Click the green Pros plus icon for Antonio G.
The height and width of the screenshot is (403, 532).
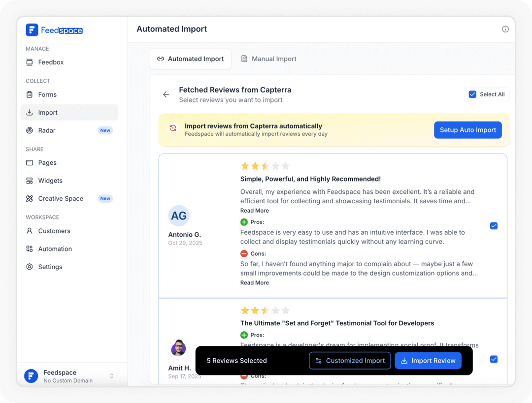pos(244,222)
